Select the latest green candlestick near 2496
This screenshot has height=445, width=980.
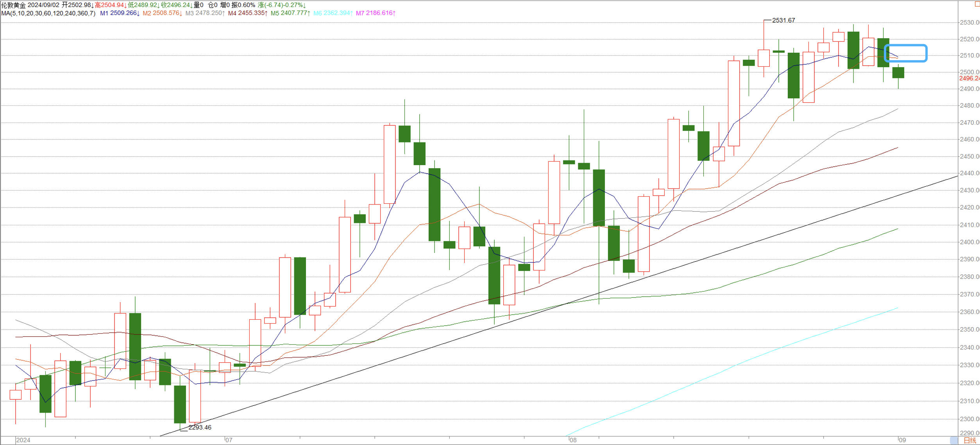pos(898,73)
